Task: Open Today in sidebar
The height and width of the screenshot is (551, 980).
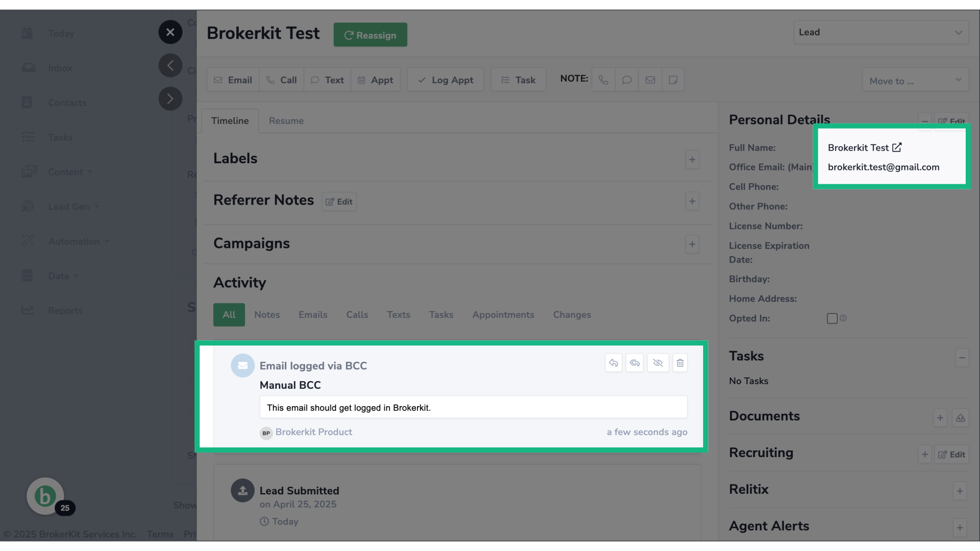Action: click(x=61, y=34)
